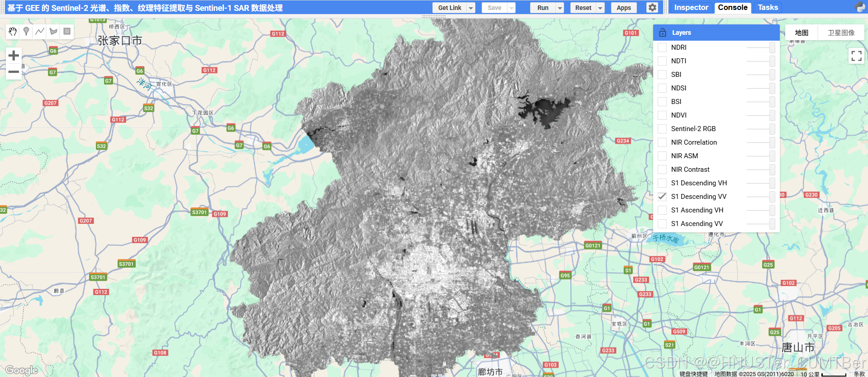Click the 条款 terms link

coord(859,374)
